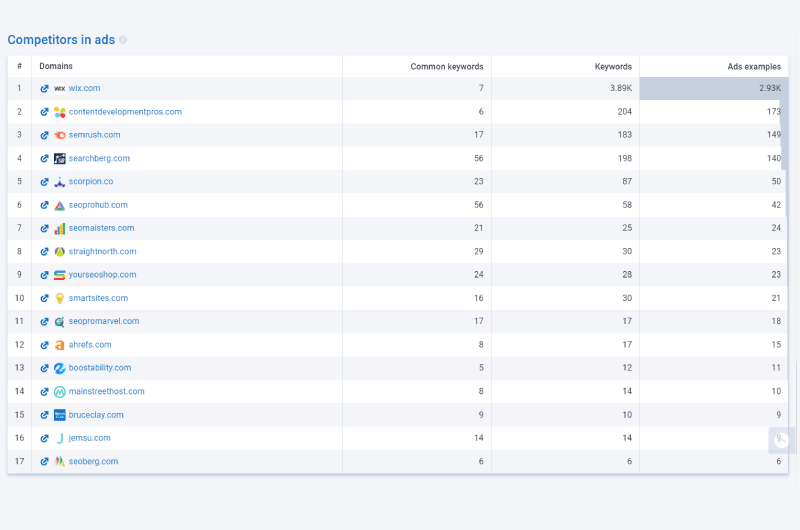This screenshot has height=530, width=800.
Task: Click the wix.com favicon logo
Action: pyautogui.click(x=60, y=88)
